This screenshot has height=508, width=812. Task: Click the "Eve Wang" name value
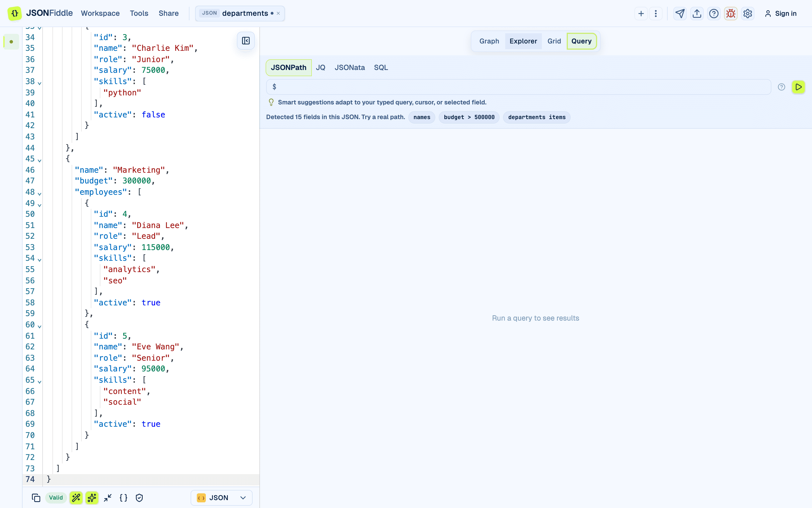(x=156, y=347)
